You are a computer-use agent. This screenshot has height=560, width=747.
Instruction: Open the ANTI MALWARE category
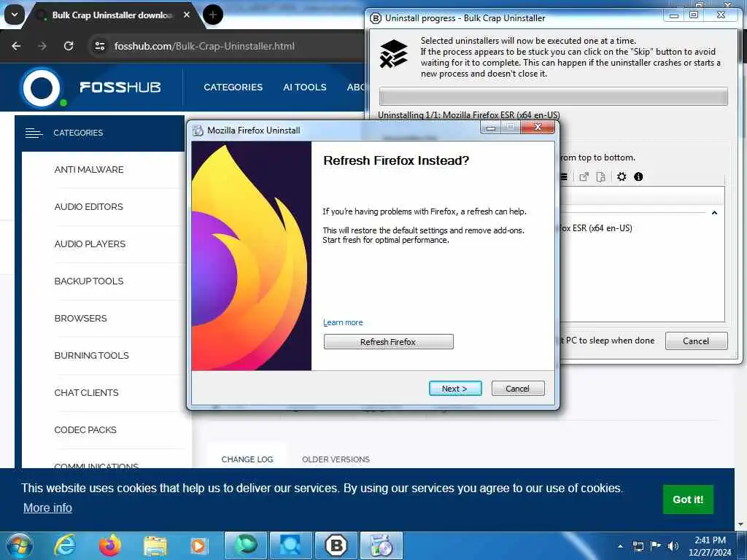(88, 169)
